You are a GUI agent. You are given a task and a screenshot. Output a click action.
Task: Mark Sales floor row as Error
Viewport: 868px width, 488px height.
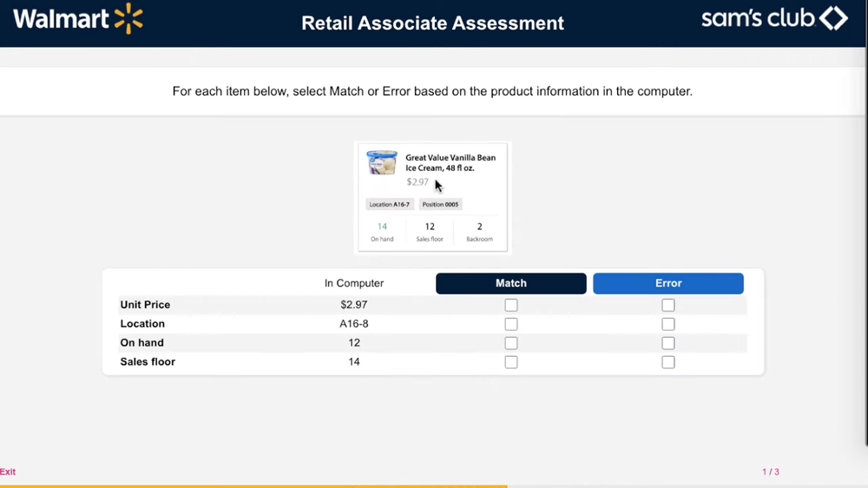tap(668, 362)
